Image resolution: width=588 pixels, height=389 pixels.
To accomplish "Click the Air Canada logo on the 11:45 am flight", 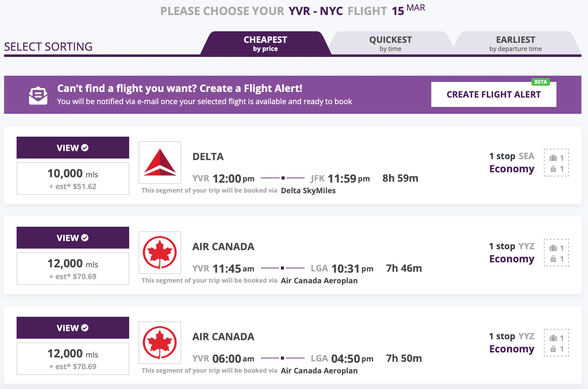I will pos(160,252).
